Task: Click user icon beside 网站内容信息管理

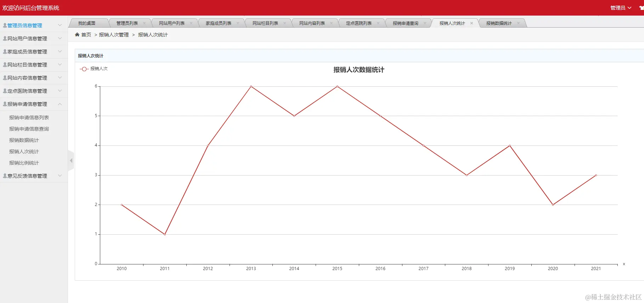Action: point(5,78)
